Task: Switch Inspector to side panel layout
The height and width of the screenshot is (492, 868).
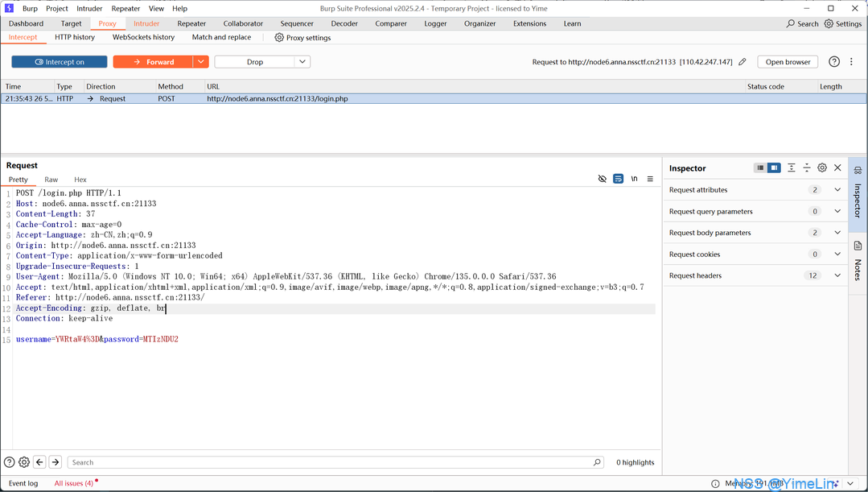Action: [x=774, y=167]
